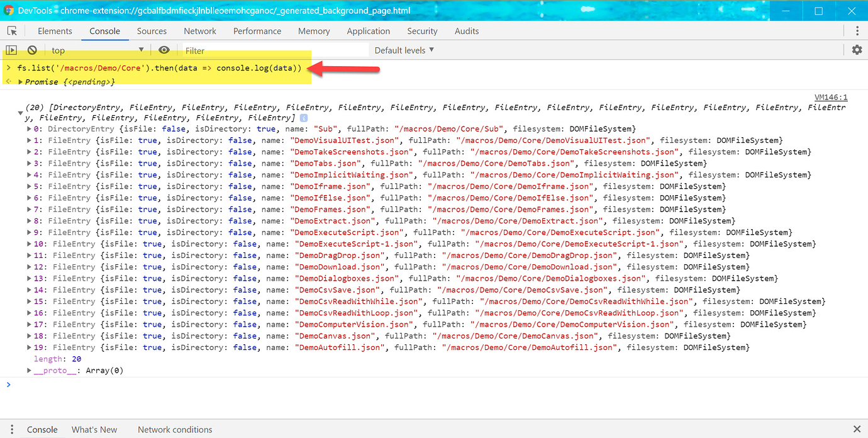Create a live expression via the eye icon
This screenshot has height=438, width=868.
(164, 50)
